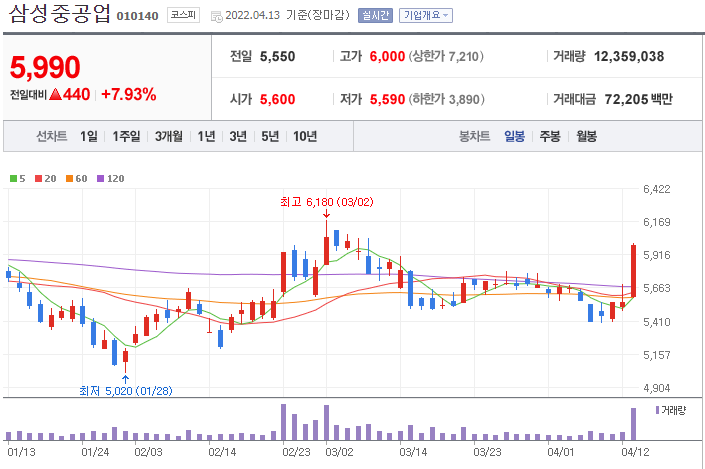The height and width of the screenshot is (469, 705).
Task: Click the green 5-day moving average swatch
Action: [13, 179]
